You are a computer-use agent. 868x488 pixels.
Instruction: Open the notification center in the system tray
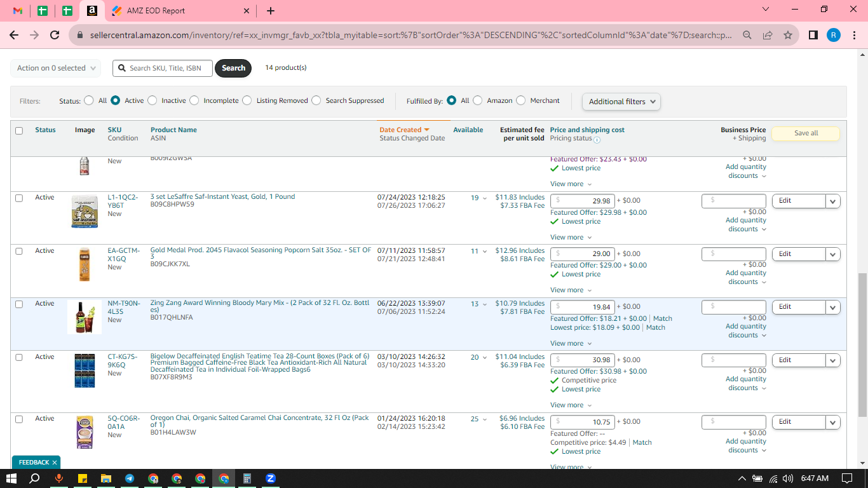[x=846, y=478]
